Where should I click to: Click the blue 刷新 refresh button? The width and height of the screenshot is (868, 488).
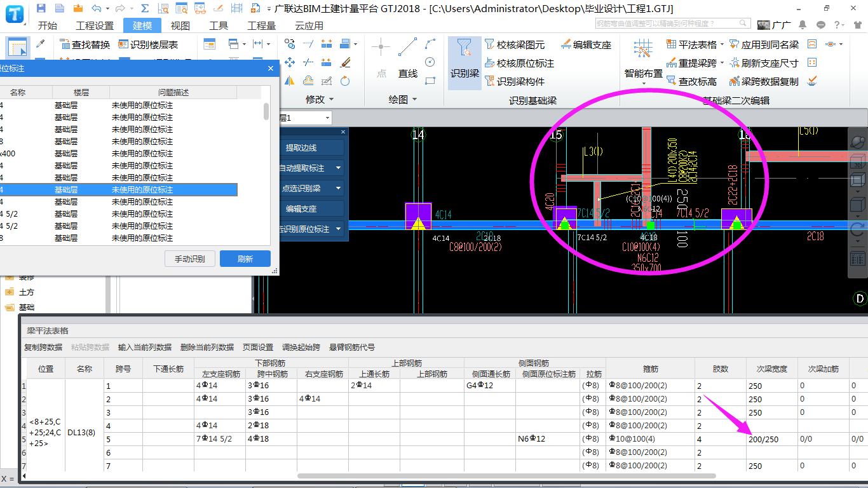(x=245, y=259)
